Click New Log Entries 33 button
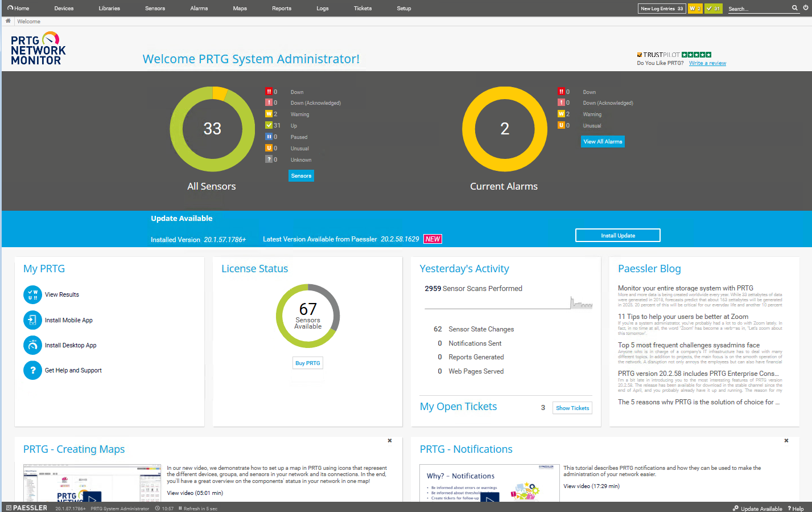Viewport: 812px width, 512px height. tap(662, 9)
